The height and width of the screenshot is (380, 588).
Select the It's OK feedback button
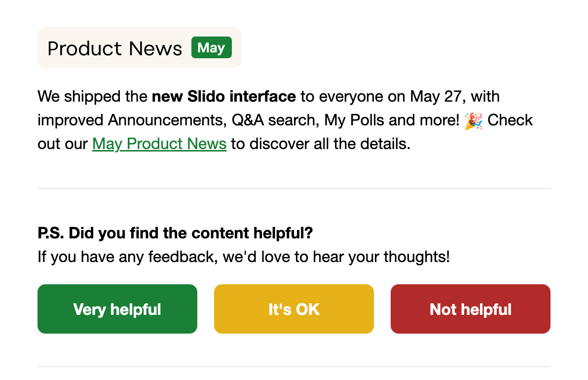294,309
